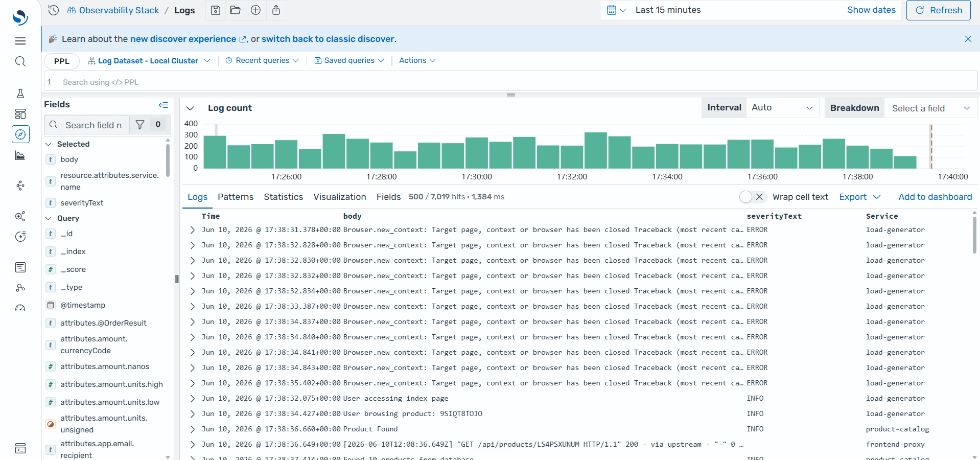Expand the Product Found log row
The height and width of the screenshot is (460, 980).
(x=193, y=429)
